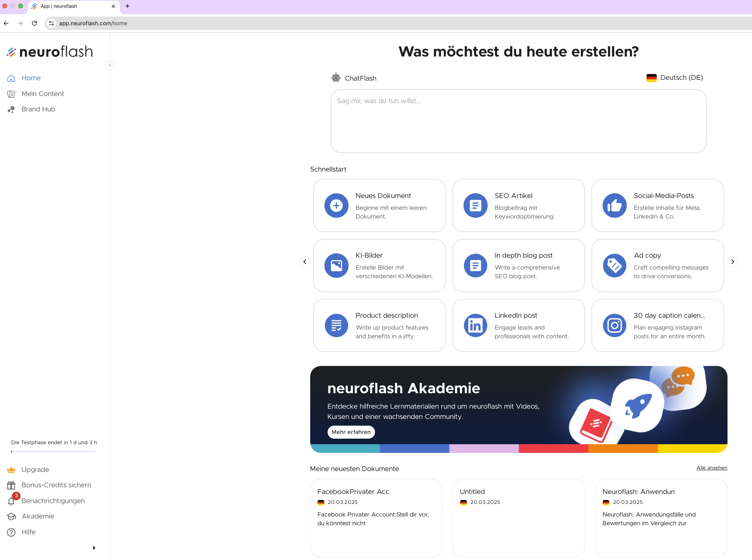Click the Meine neuesten Dokumente heading

tap(354, 469)
